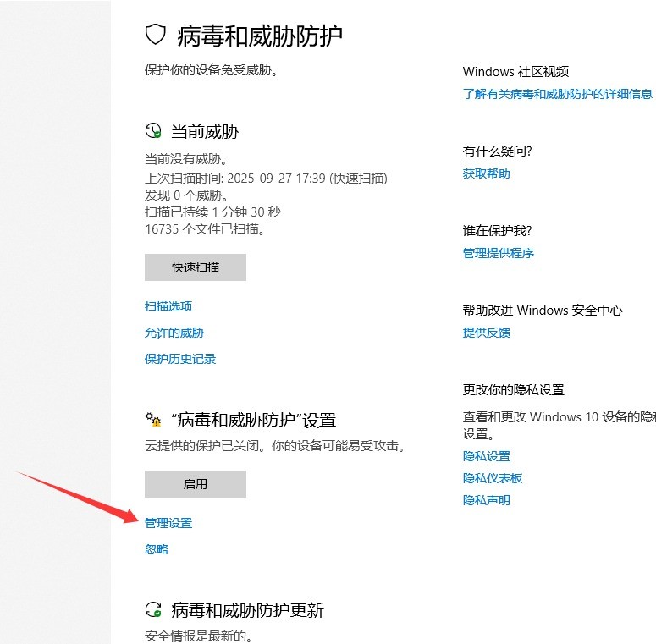Open the 管理提供程序 link
Screen dimensions: 656x644
coord(498,253)
